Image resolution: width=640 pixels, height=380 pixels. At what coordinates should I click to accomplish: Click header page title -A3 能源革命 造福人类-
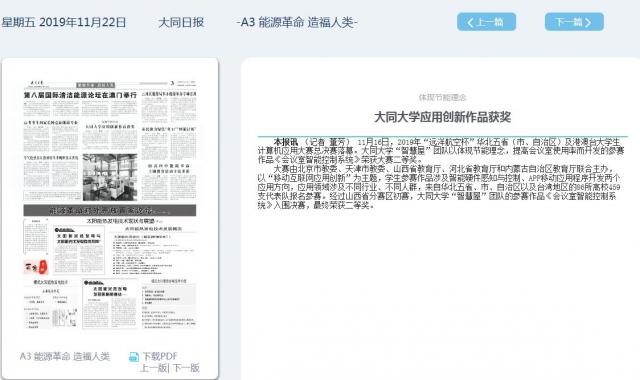click(x=297, y=22)
